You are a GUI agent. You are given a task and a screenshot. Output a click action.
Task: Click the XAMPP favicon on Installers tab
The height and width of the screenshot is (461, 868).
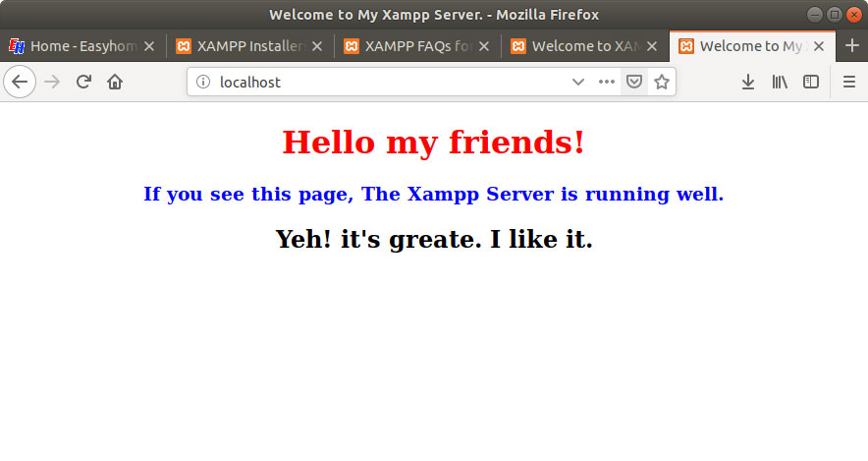[184, 46]
